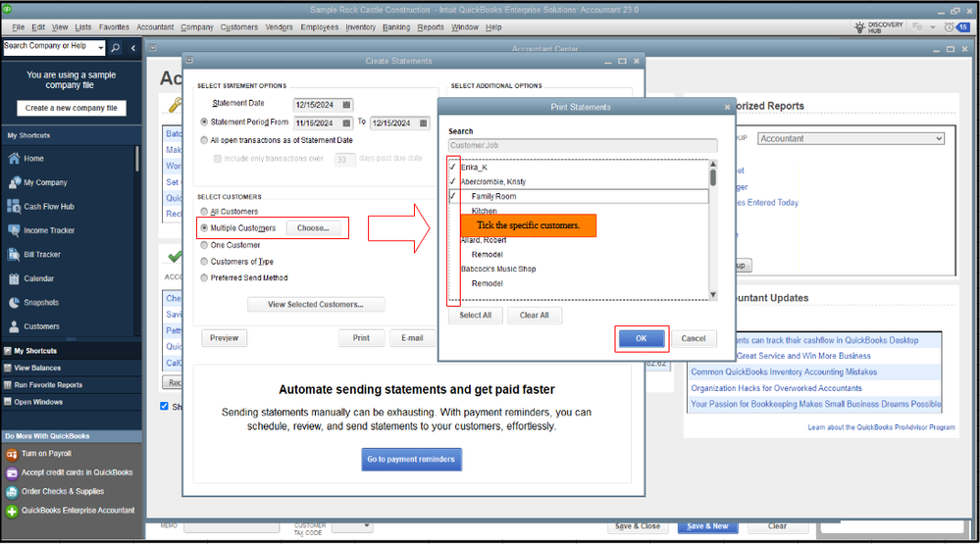The height and width of the screenshot is (544, 980).
Task: Click Turn on Payroll icon
Action: 11,454
